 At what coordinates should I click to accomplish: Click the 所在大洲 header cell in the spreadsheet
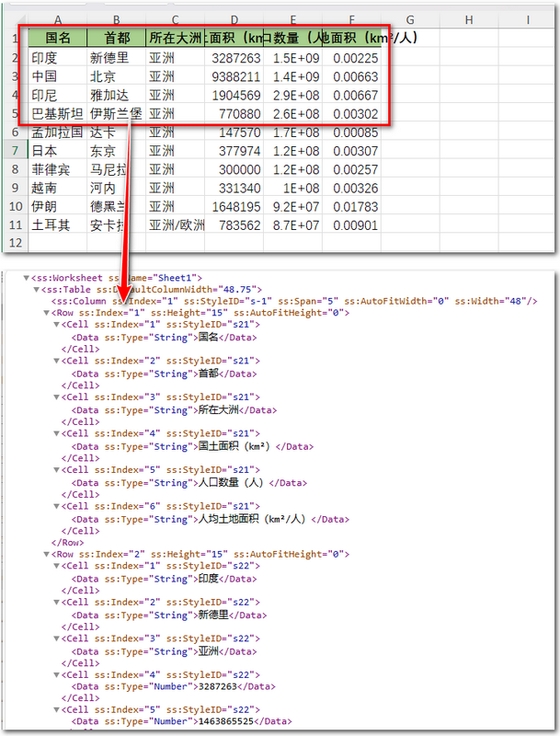(x=175, y=38)
